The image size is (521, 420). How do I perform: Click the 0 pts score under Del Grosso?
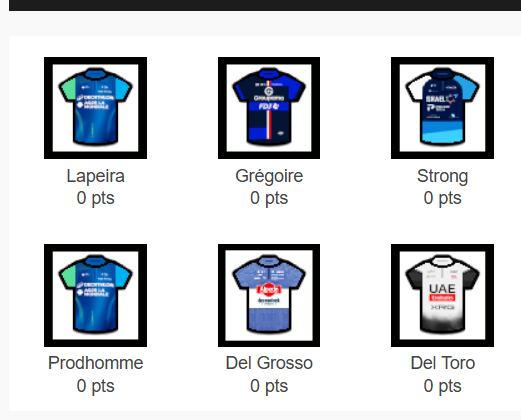[x=269, y=386]
